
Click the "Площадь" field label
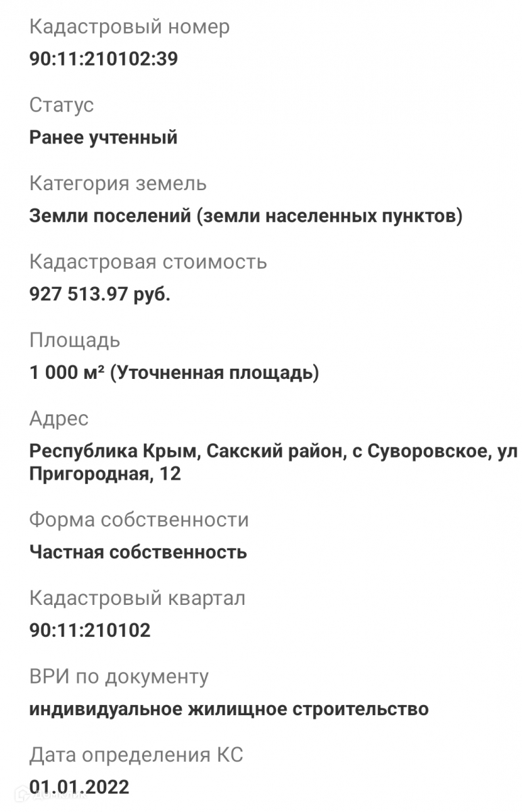[x=74, y=340]
